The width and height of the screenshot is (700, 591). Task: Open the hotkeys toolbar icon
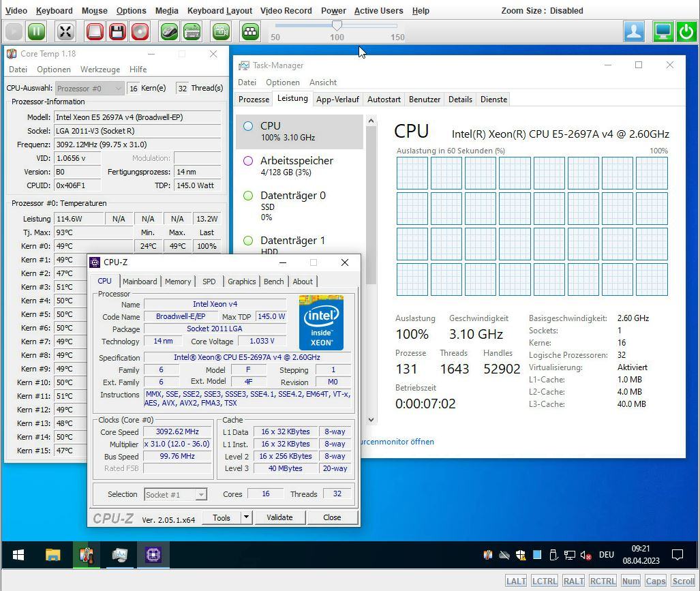point(250,31)
